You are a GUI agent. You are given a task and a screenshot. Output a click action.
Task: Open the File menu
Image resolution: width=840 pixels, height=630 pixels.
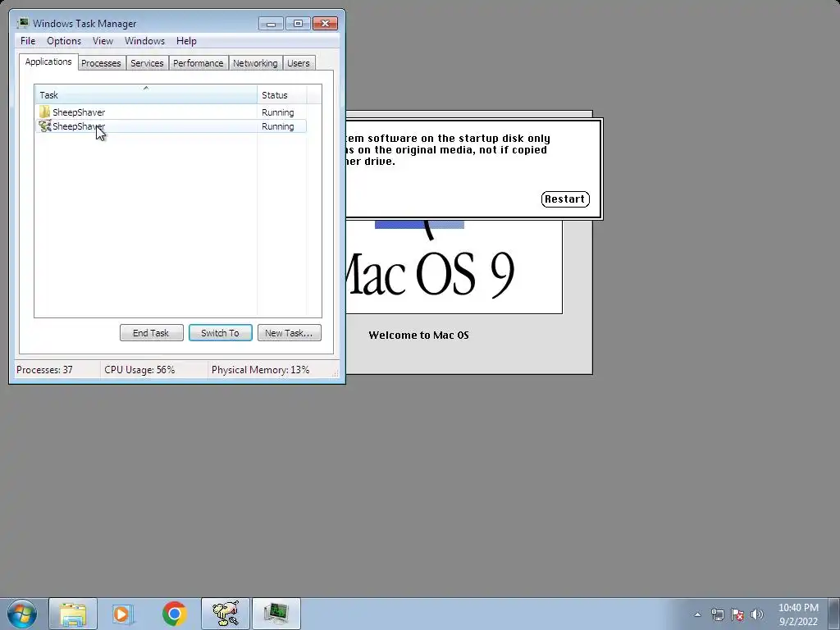(28, 41)
